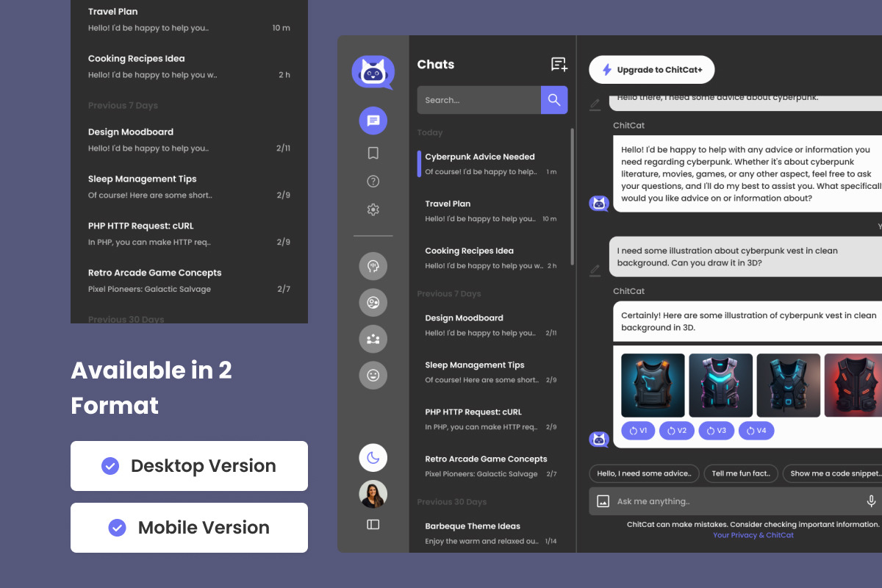
Task: Select the chats tab icon in sidebar
Action: 373,121
